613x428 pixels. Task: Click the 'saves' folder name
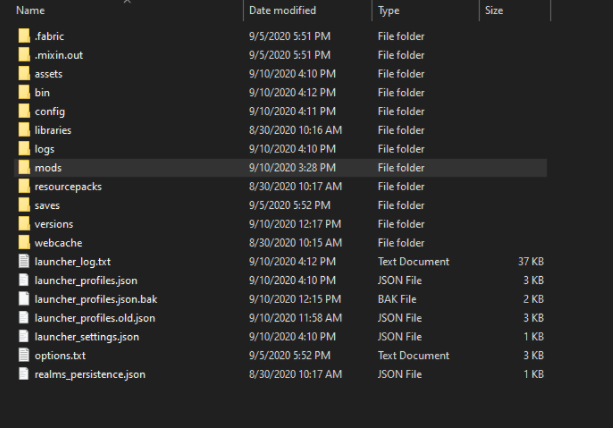pyautogui.click(x=47, y=205)
